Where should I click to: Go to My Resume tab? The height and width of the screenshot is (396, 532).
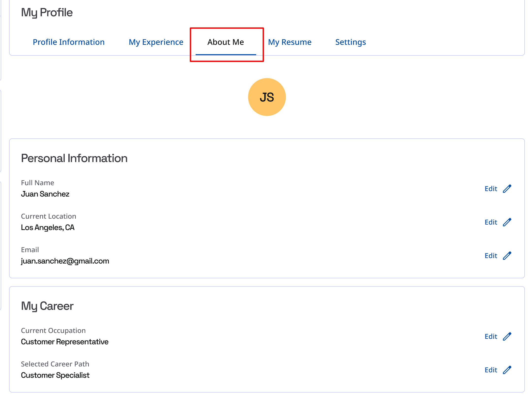tap(290, 42)
